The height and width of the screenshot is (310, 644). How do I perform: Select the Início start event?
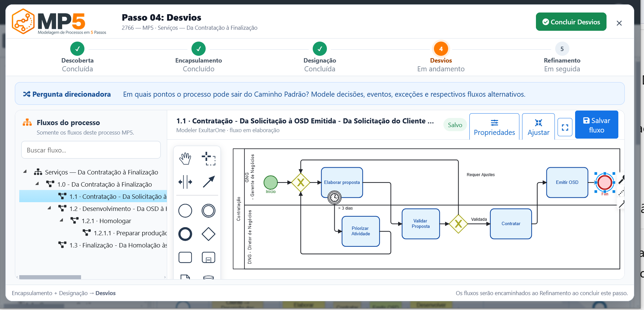click(x=271, y=183)
